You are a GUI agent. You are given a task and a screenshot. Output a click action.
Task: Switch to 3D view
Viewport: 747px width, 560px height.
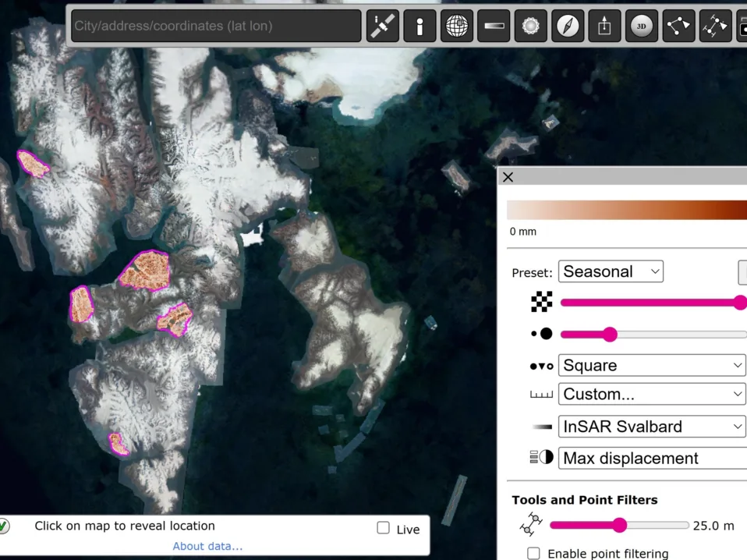click(641, 26)
